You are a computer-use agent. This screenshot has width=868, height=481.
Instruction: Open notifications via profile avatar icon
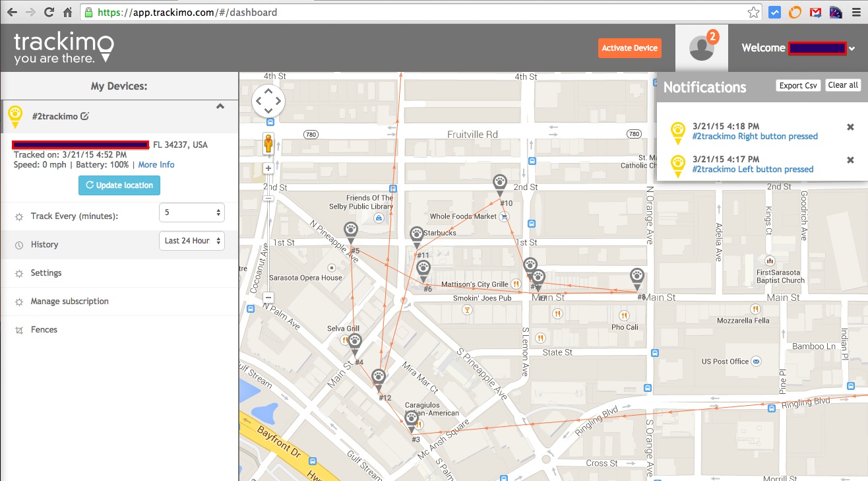702,48
